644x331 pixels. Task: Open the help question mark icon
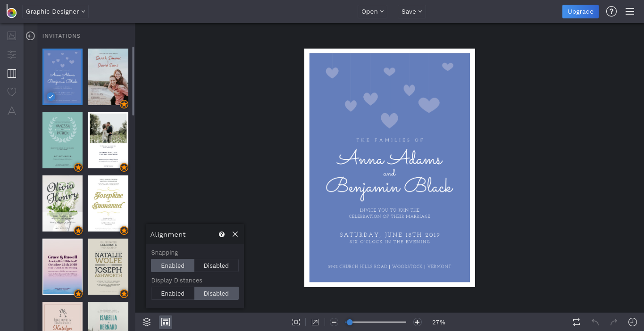[611, 12]
